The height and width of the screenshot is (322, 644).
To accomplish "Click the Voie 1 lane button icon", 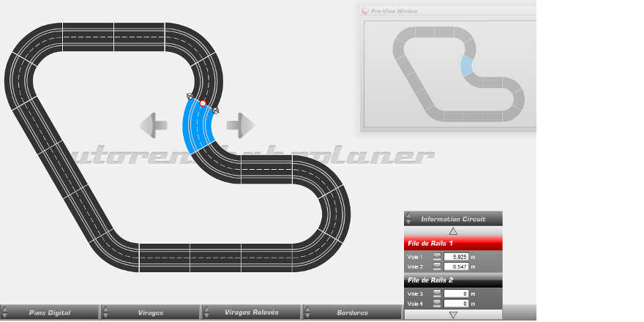I will (x=437, y=257).
